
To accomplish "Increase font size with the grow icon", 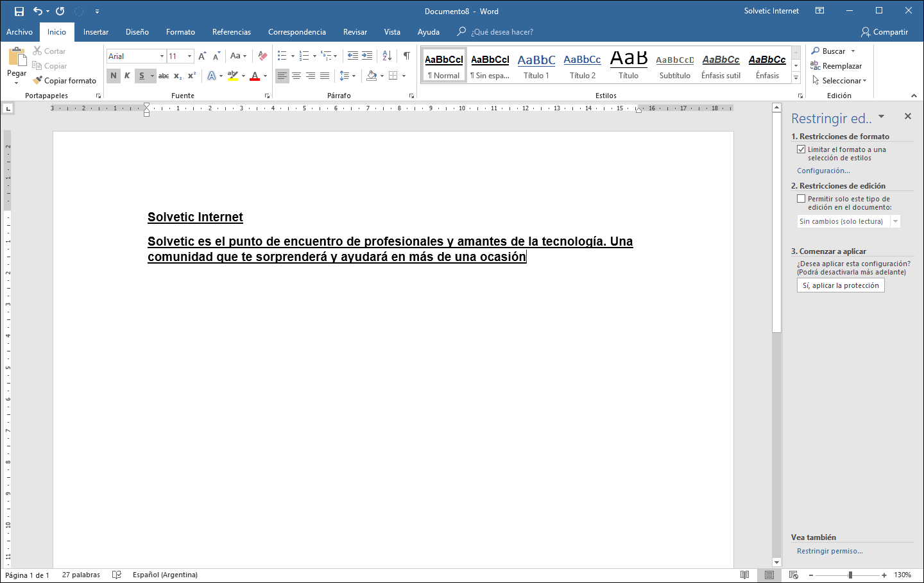I will click(202, 56).
